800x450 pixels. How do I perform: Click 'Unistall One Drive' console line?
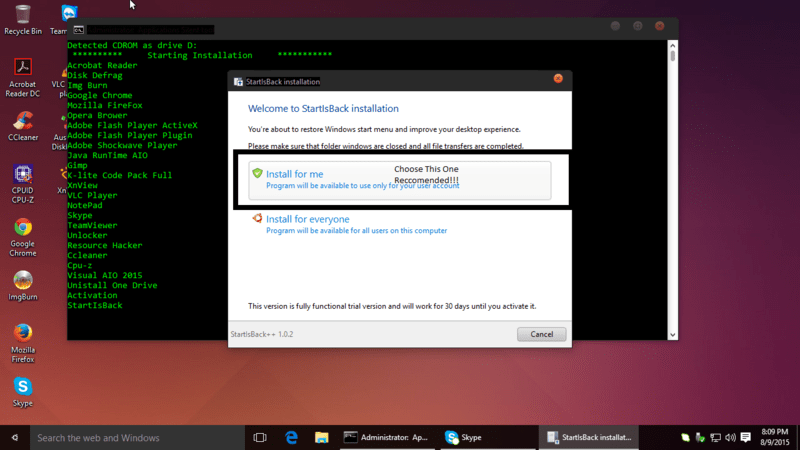112,285
